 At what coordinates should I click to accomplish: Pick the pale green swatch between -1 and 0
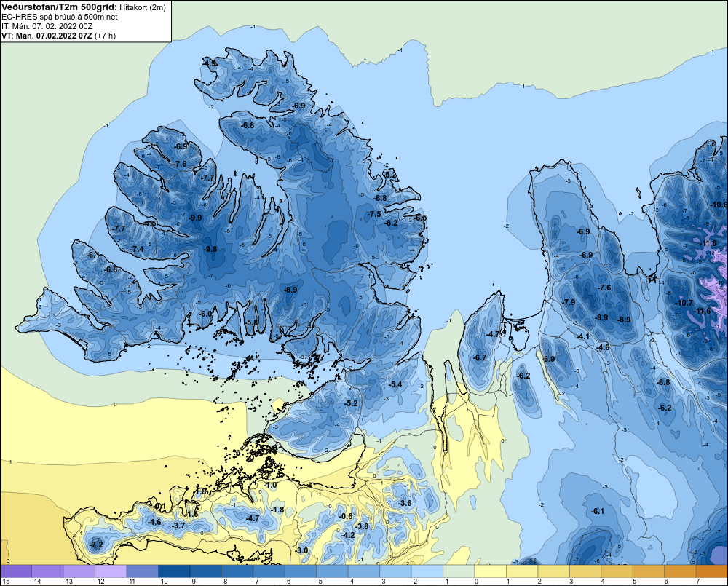458,571
